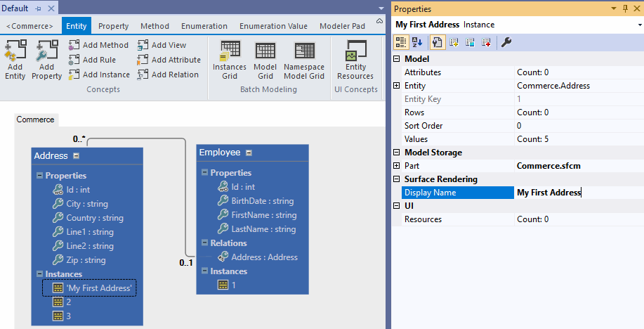
Task: Click the Display Name value field
Action: (x=577, y=193)
